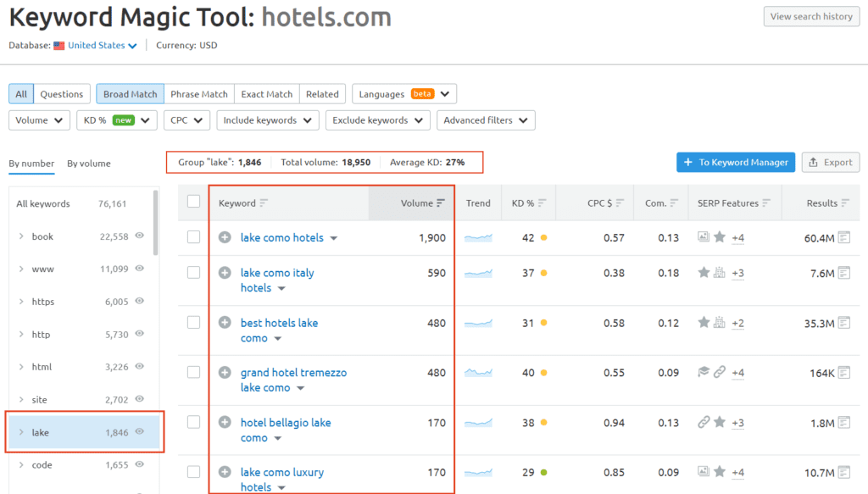This screenshot has height=494, width=868.
Task: Toggle eye icon for 'book' group
Action: pos(140,236)
